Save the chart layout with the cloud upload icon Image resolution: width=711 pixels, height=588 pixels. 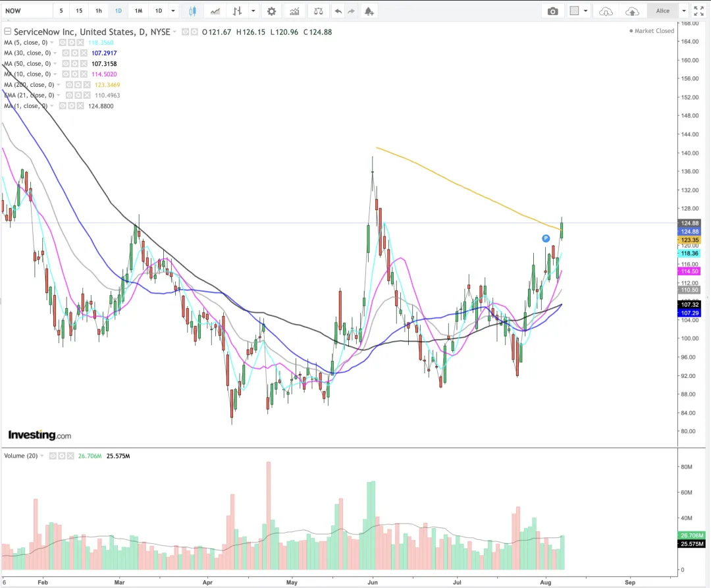632,11
